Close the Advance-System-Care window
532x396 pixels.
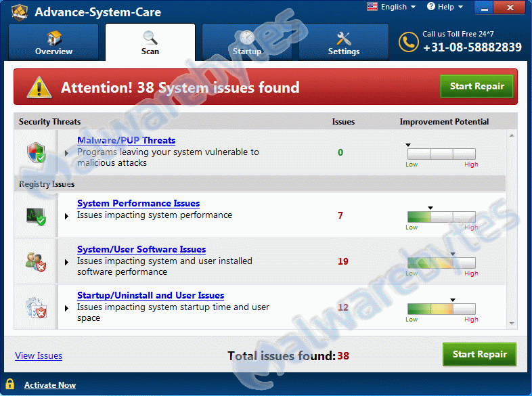[x=510, y=8]
